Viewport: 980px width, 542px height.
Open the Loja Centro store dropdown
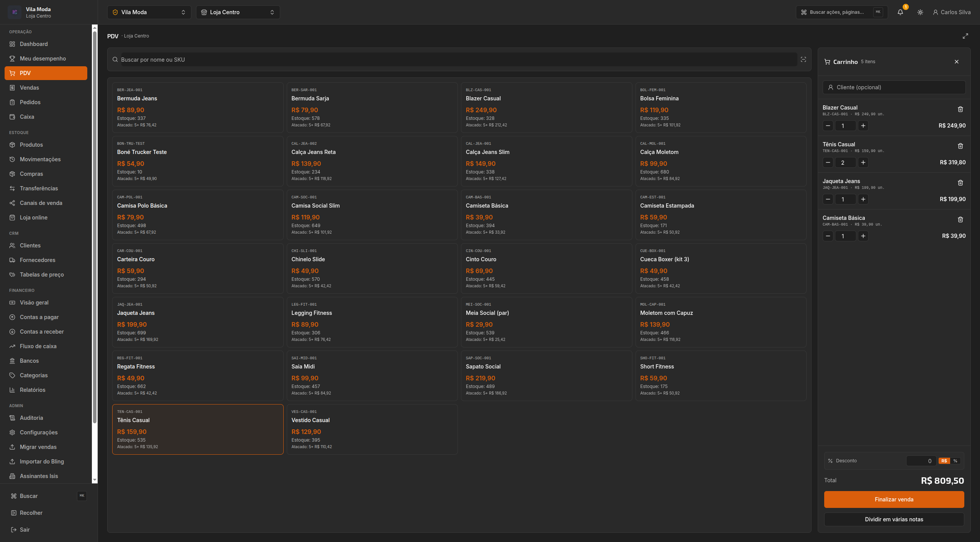click(238, 12)
